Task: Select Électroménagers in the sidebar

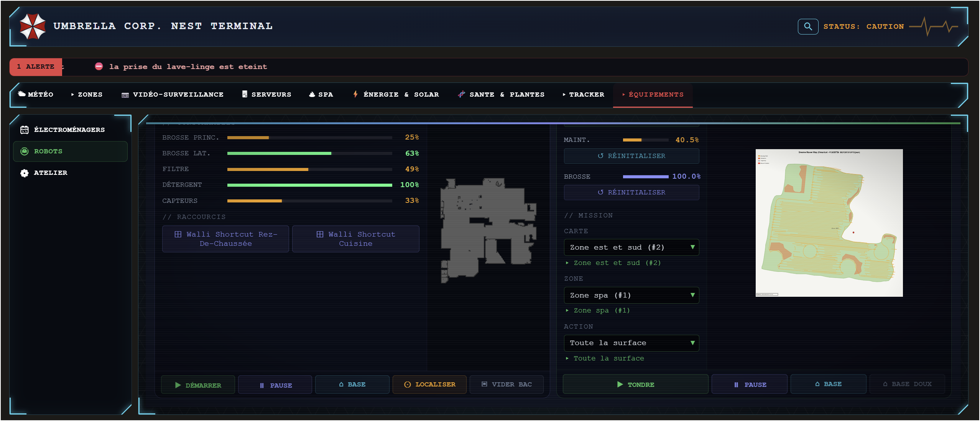Action: pyautogui.click(x=71, y=130)
